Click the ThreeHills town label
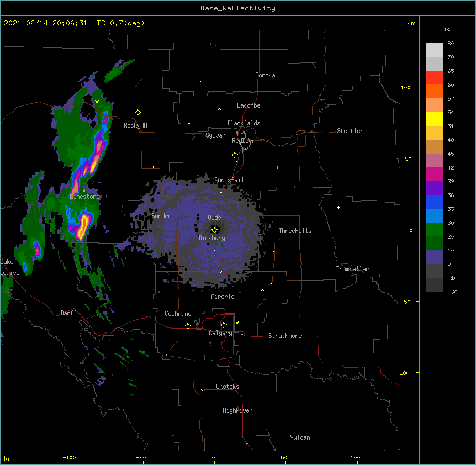Image resolution: width=476 pixels, height=465 pixels. point(295,231)
